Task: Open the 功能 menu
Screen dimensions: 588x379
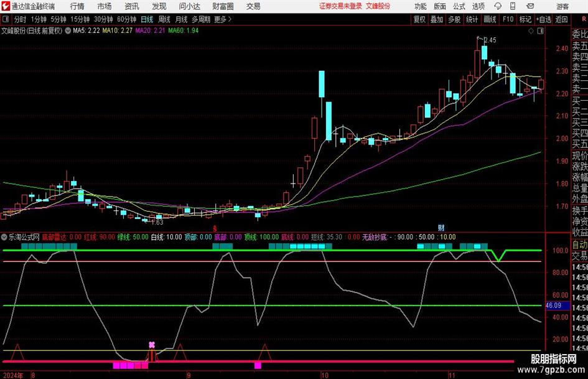Action: (421, 6)
